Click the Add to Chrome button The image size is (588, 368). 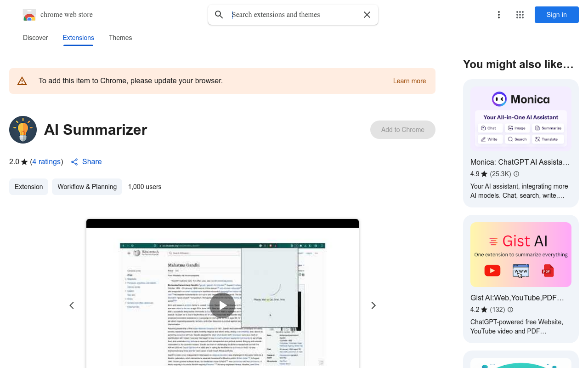pos(403,130)
